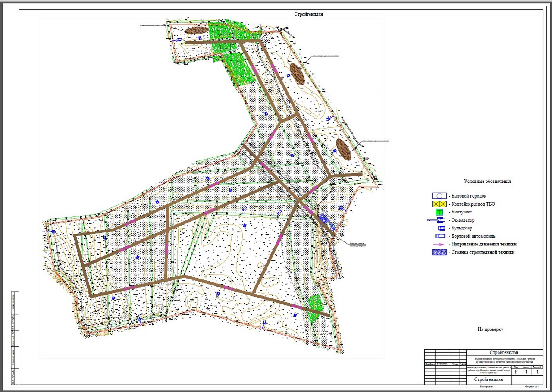The width and height of the screenshot is (552, 392).
Task: Click the '- Направление движения техники' legend label
Action: point(483,244)
